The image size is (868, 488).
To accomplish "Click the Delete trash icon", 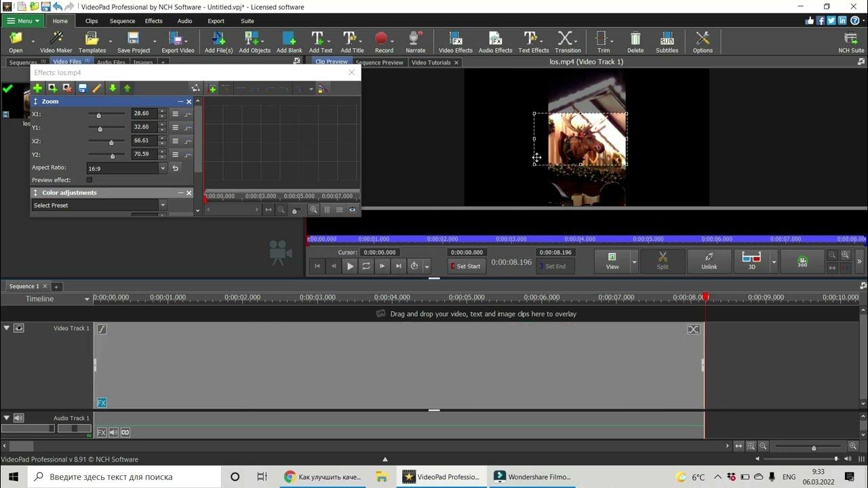I will tap(635, 42).
